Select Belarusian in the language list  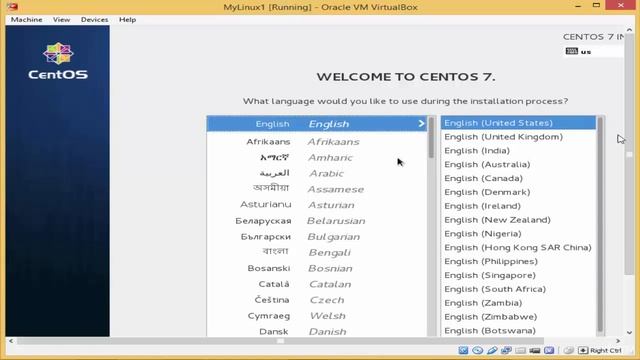pyautogui.click(x=317, y=221)
